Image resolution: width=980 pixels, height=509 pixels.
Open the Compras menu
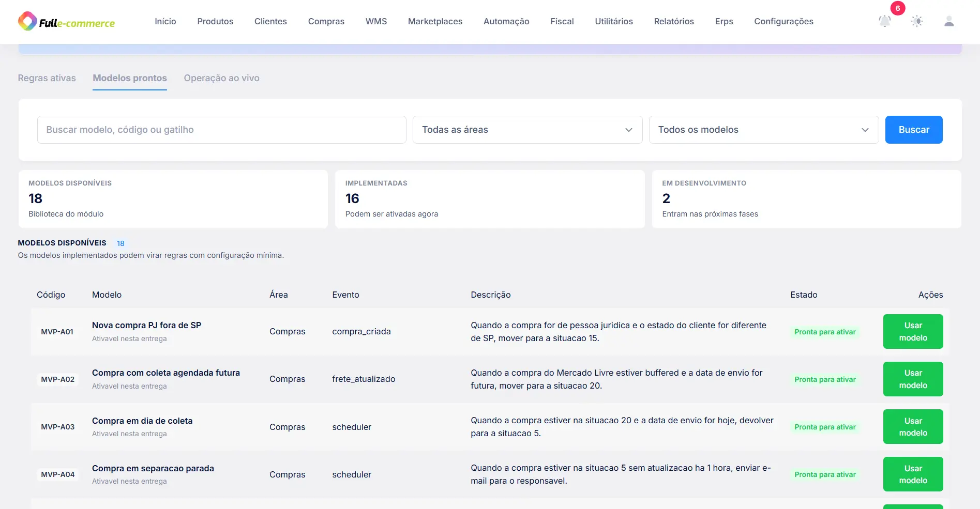(x=326, y=21)
